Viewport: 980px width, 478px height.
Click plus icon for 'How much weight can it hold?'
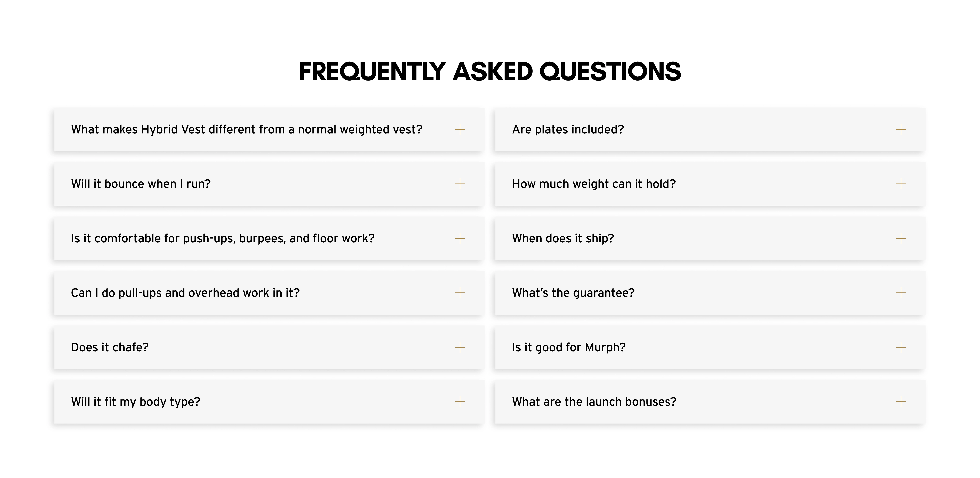click(x=901, y=184)
